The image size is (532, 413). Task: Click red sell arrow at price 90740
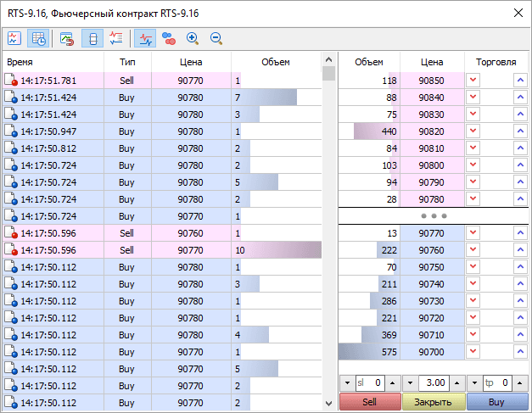tap(473, 284)
